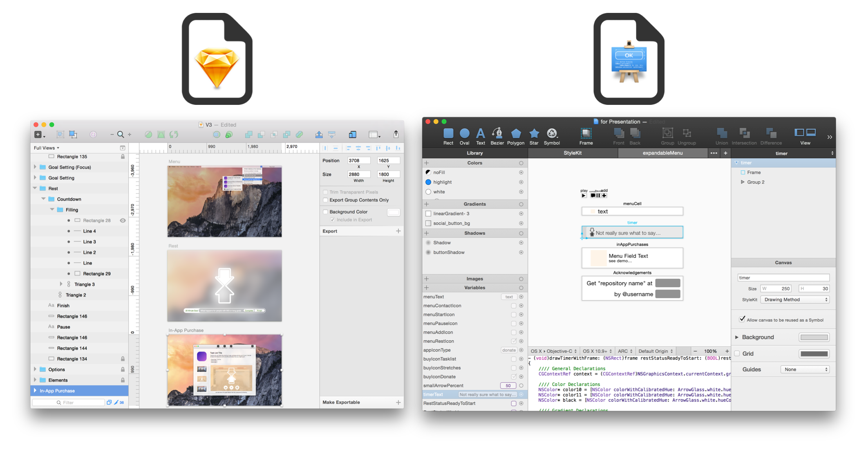Add a new variable in Variables section
Screen dimensions: 868x450
point(427,288)
